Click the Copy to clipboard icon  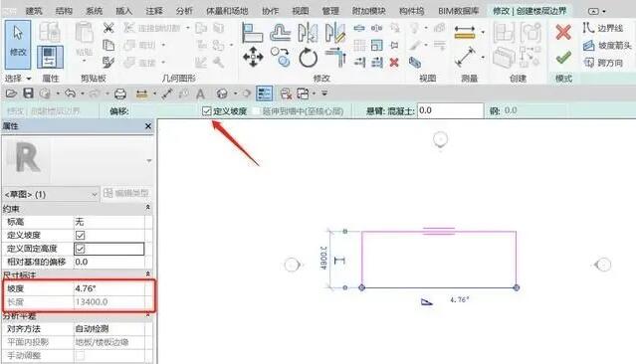click(108, 45)
